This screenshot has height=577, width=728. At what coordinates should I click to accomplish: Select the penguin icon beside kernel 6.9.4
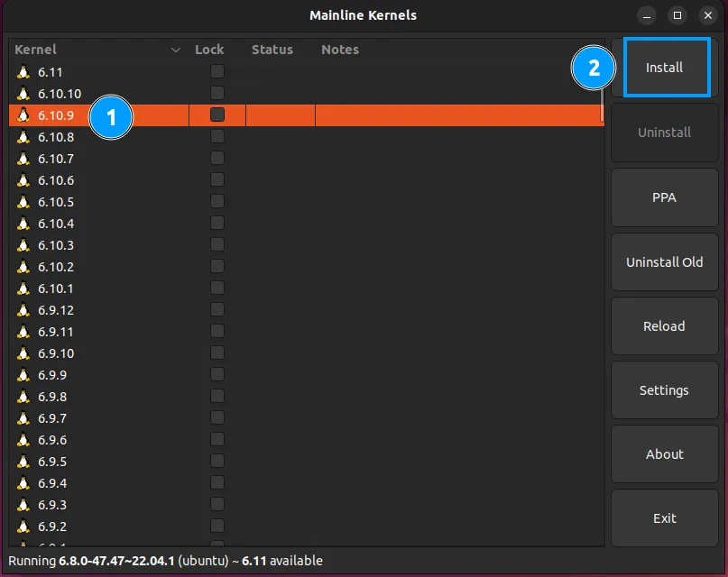click(23, 483)
